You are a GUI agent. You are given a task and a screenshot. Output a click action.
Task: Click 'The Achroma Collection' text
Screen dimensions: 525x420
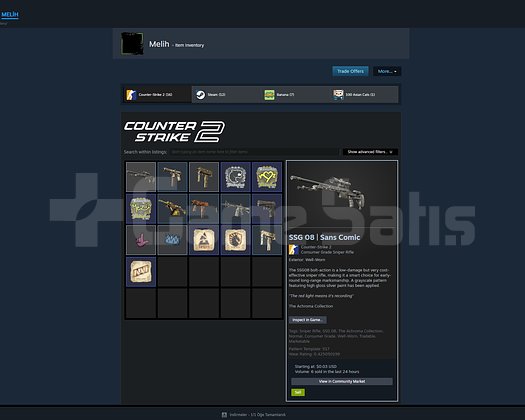tap(311, 306)
